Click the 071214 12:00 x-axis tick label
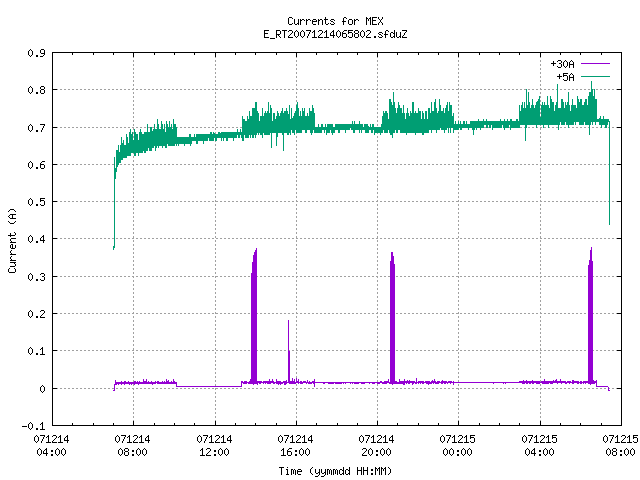Screen dimensions: 640x480 214,446
